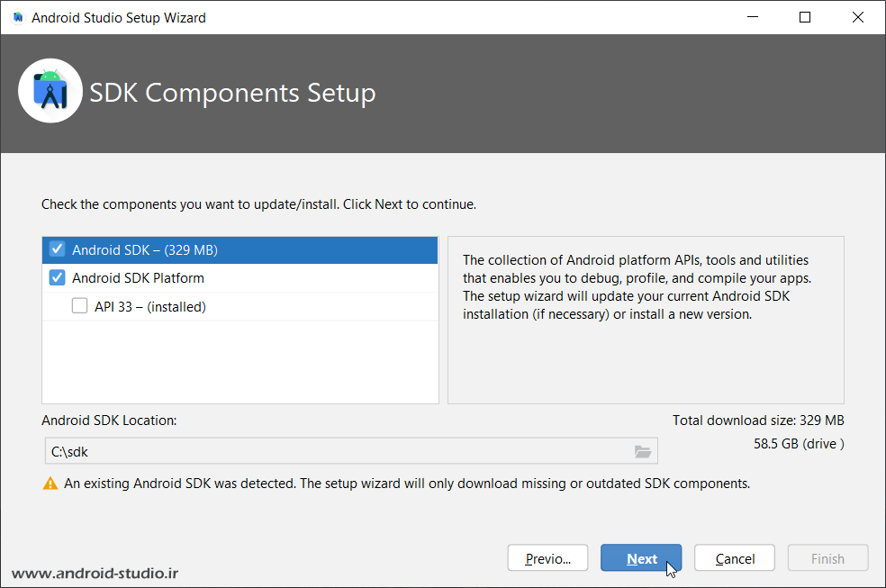
Task: Select the Android SDK – (329 MB) row label
Action: 145,250
